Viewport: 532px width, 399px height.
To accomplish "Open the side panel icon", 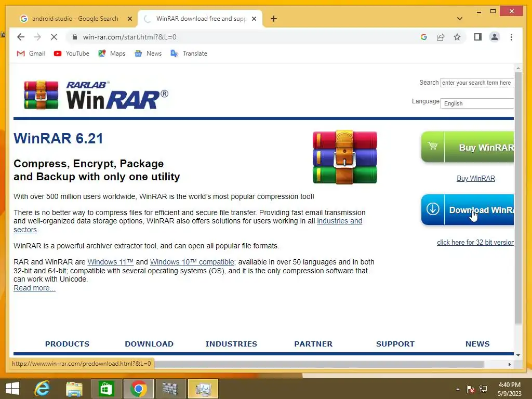I will pyautogui.click(x=478, y=37).
